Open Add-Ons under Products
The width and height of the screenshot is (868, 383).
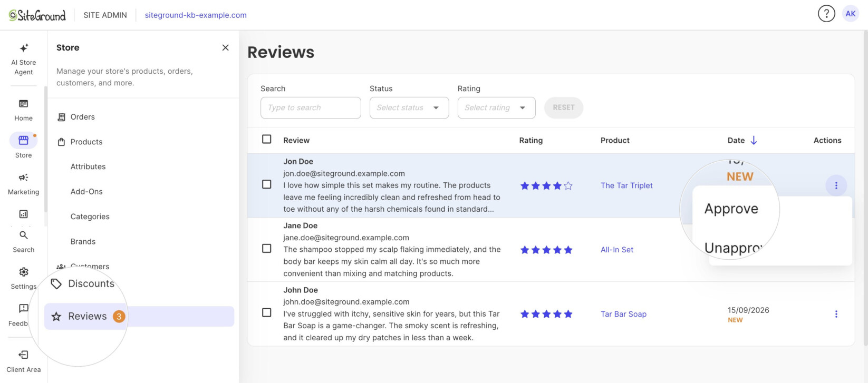point(86,192)
